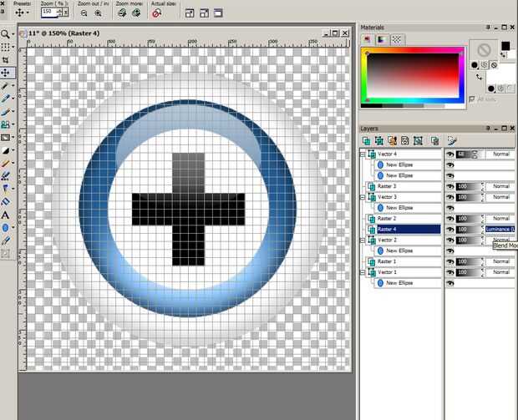Select New Ellipse under Vector 1
Screen dimensions: 518x420
[408, 283]
